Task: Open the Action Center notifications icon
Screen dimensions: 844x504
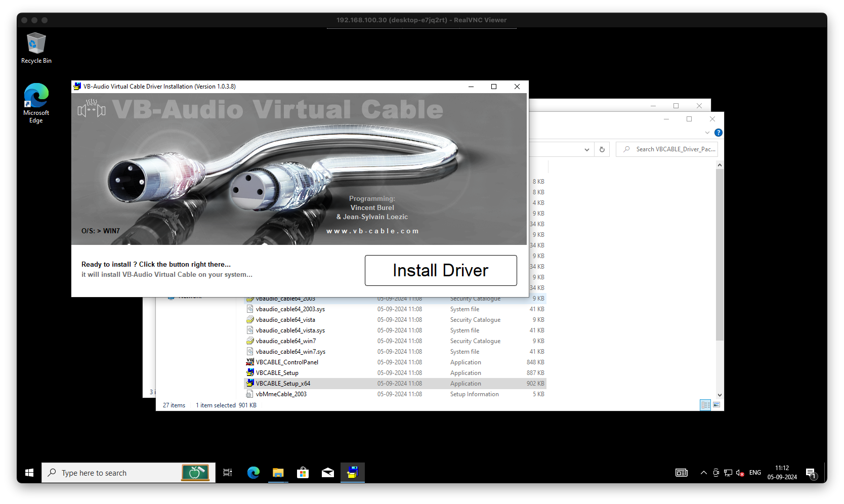Action: pos(811,473)
